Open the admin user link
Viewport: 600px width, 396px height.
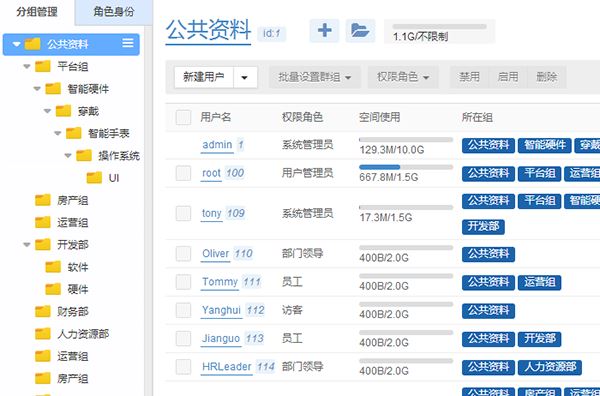(217, 145)
